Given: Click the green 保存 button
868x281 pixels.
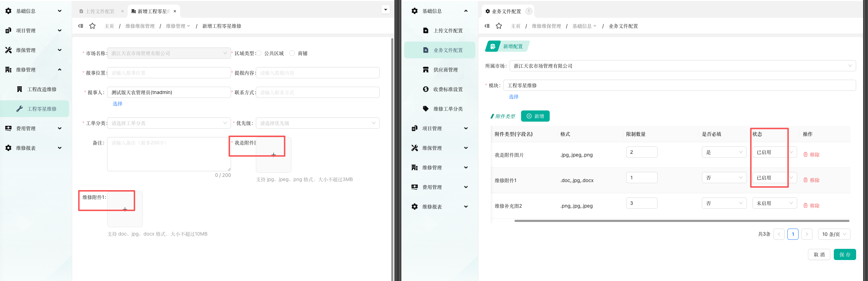Looking at the screenshot, I should pos(845,254).
